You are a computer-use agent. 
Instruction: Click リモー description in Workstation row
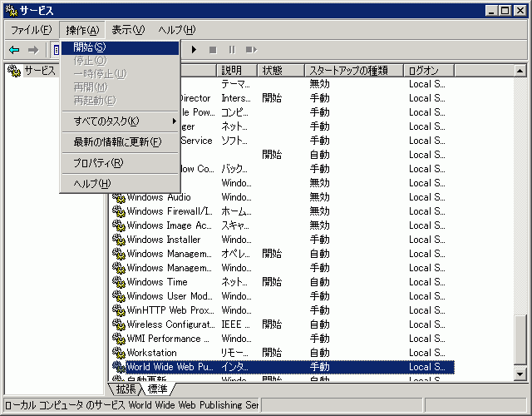click(234, 353)
